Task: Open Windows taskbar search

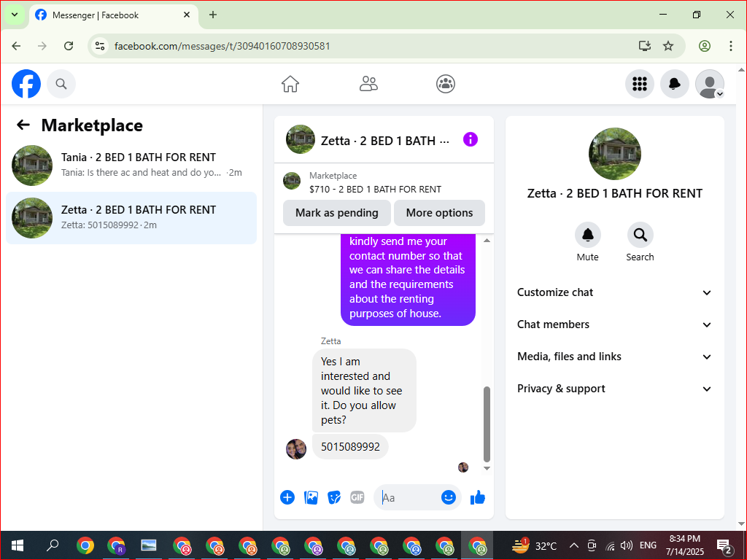Action: click(x=53, y=545)
